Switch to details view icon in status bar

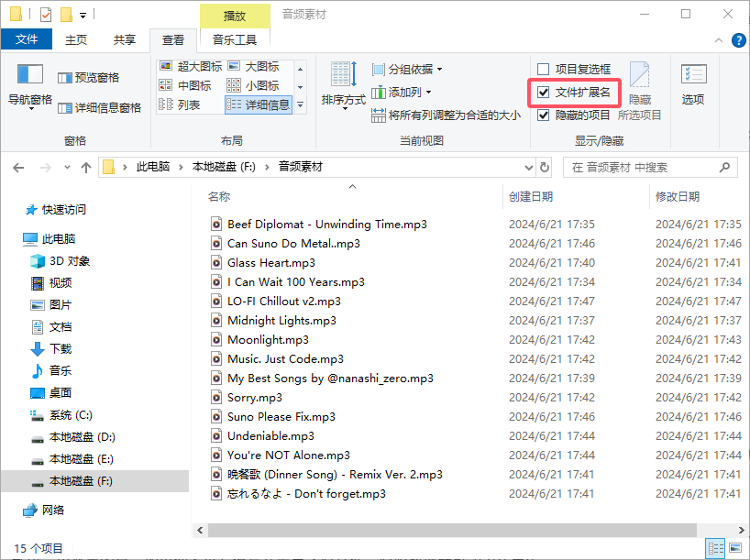point(715,548)
